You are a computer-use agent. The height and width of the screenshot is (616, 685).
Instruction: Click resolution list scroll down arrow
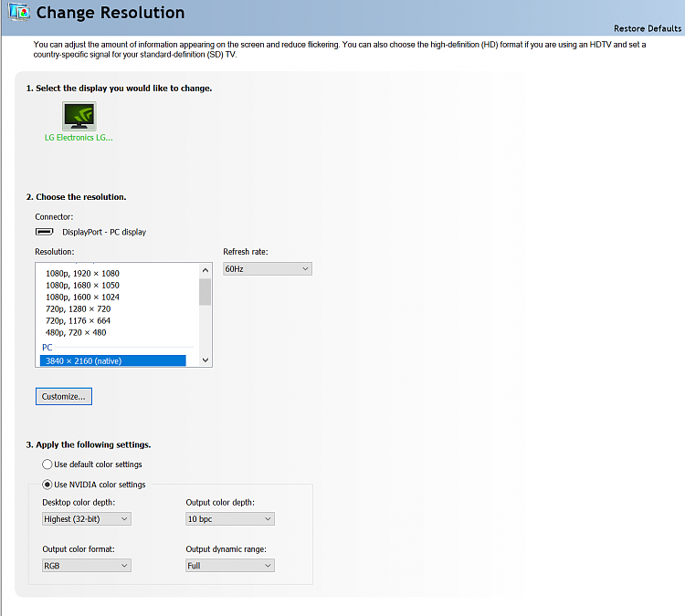coord(205,360)
